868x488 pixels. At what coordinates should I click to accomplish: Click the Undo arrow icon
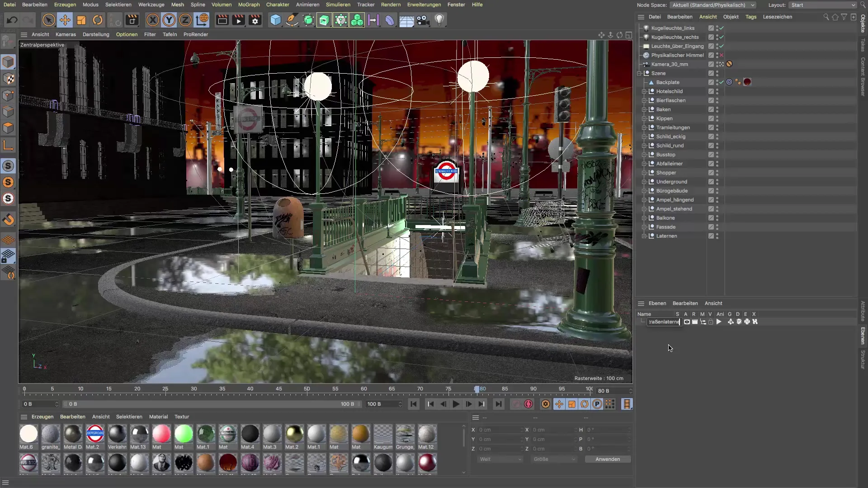coord(12,20)
